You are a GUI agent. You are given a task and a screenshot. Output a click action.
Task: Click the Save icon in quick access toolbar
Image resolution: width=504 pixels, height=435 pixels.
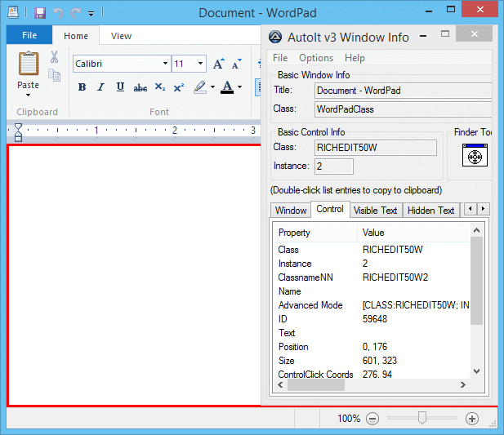[39, 13]
